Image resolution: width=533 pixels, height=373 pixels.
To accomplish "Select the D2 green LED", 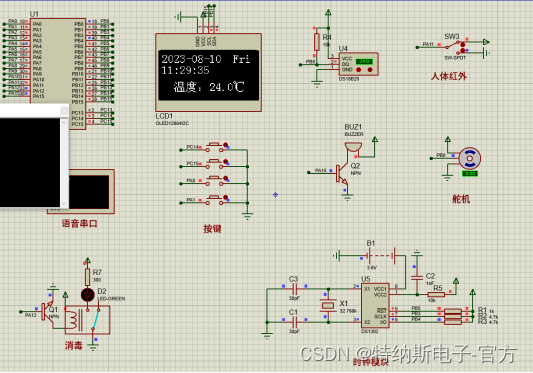I will (x=88, y=295).
